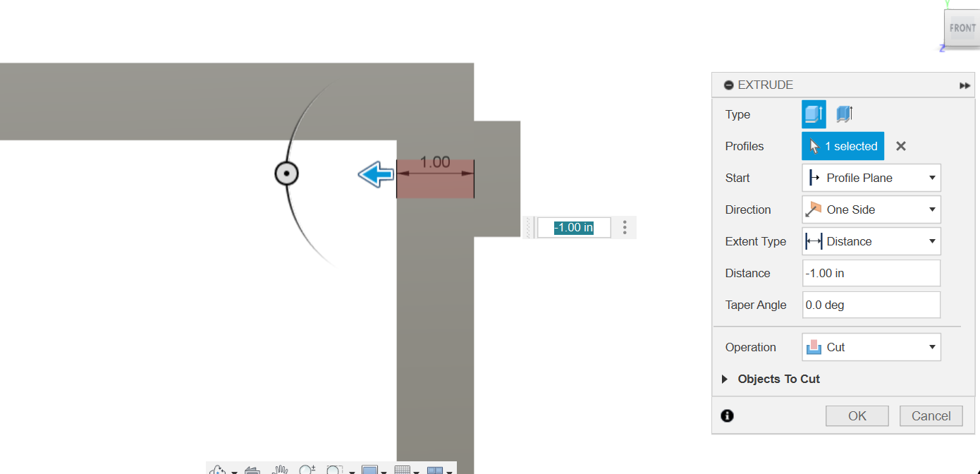Click the blue distance manipulator arrow
The image size is (980, 474).
click(x=376, y=174)
